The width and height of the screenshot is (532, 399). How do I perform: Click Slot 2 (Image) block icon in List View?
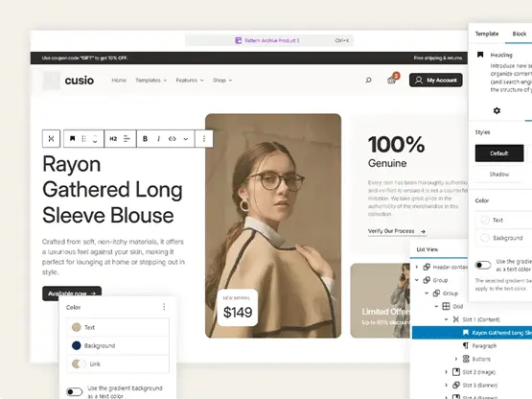(x=456, y=372)
